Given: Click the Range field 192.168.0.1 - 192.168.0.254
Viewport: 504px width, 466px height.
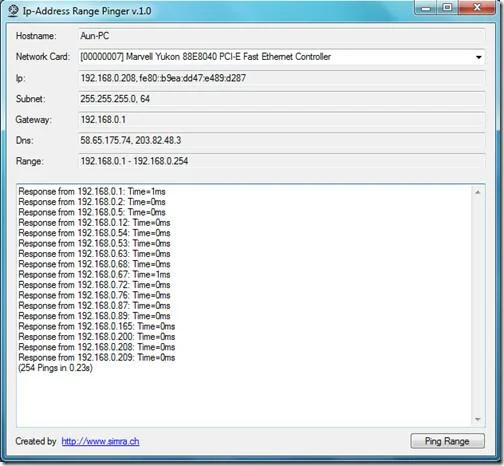Looking at the screenshot, I should click(281, 161).
